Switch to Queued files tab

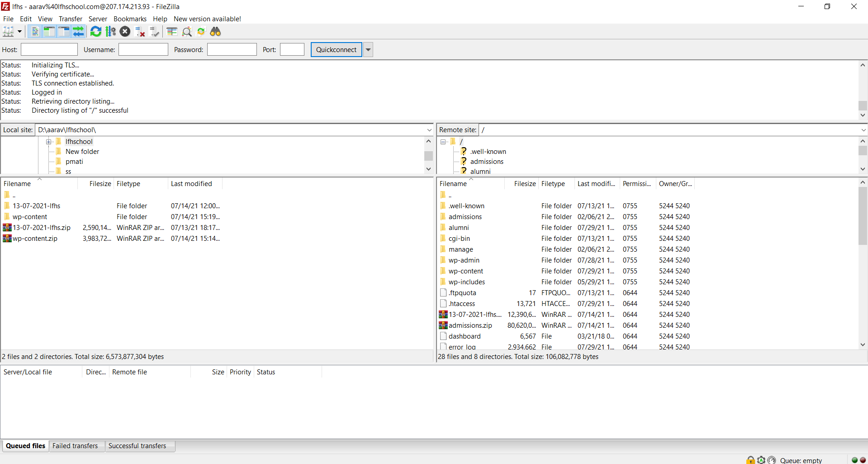(x=25, y=446)
